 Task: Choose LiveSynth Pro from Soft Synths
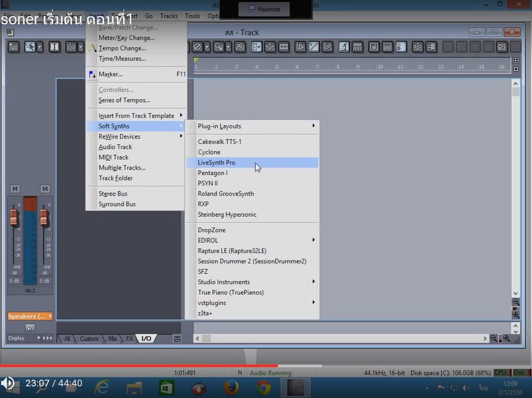(253, 162)
